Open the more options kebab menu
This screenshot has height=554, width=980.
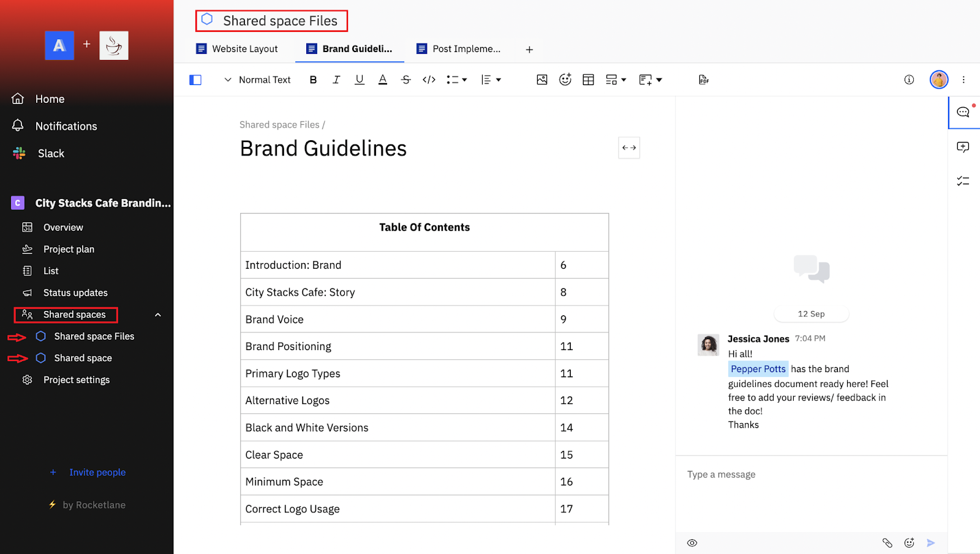click(963, 80)
